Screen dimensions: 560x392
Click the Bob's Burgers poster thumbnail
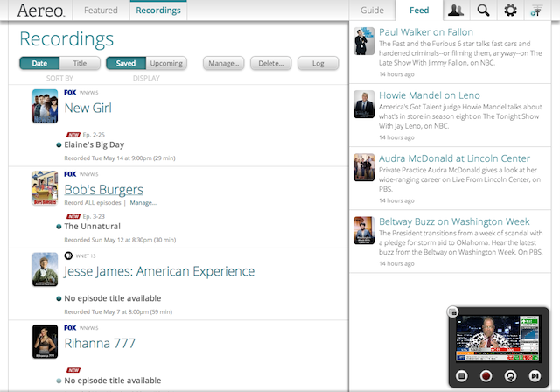pyautogui.click(x=45, y=188)
